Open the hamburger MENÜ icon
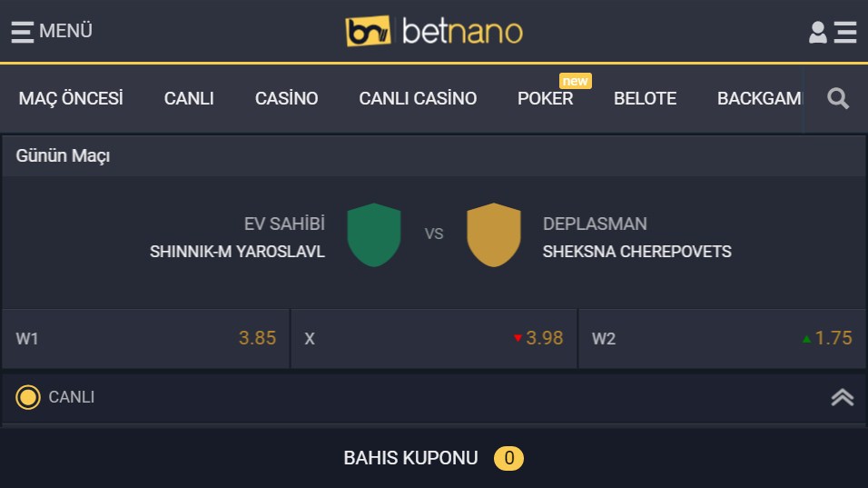Screen dimensions: 868x488 (x=23, y=32)
